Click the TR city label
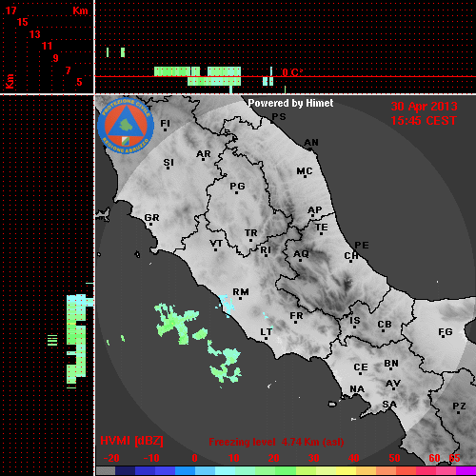Viewport: 476px width, 476px height. pos(251,233)
